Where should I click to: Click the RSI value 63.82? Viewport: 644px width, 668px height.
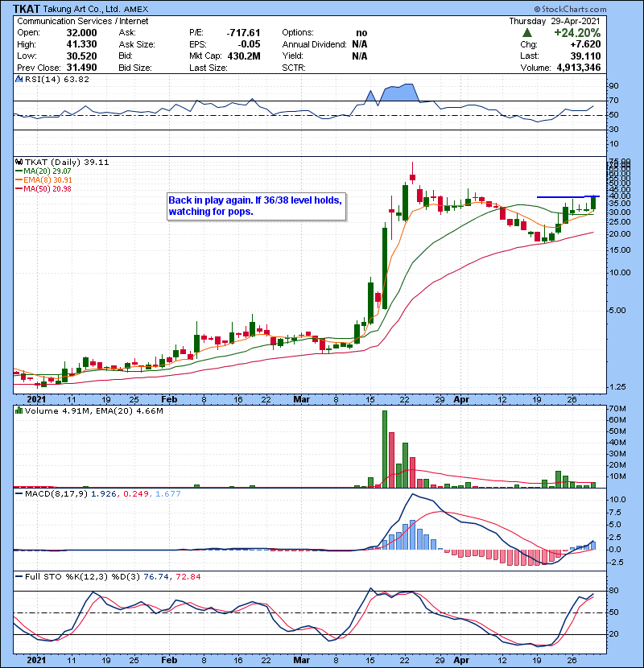click(x=76, y=79)
